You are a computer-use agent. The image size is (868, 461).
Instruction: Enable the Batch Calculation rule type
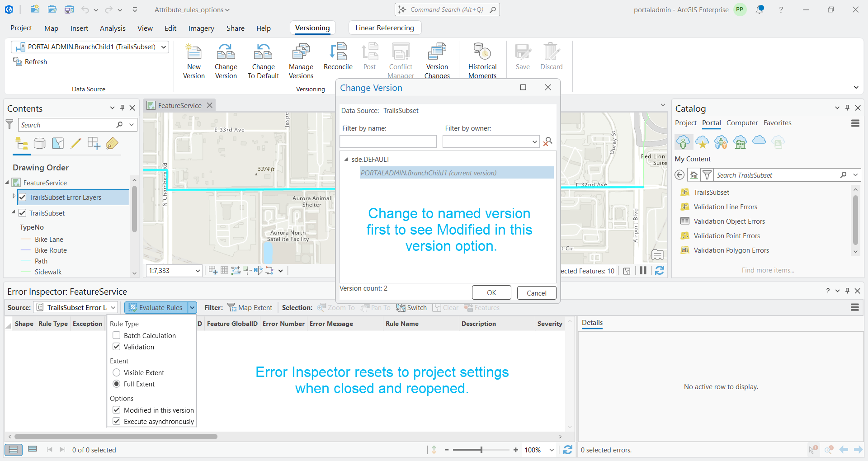[x=117, y=335]
